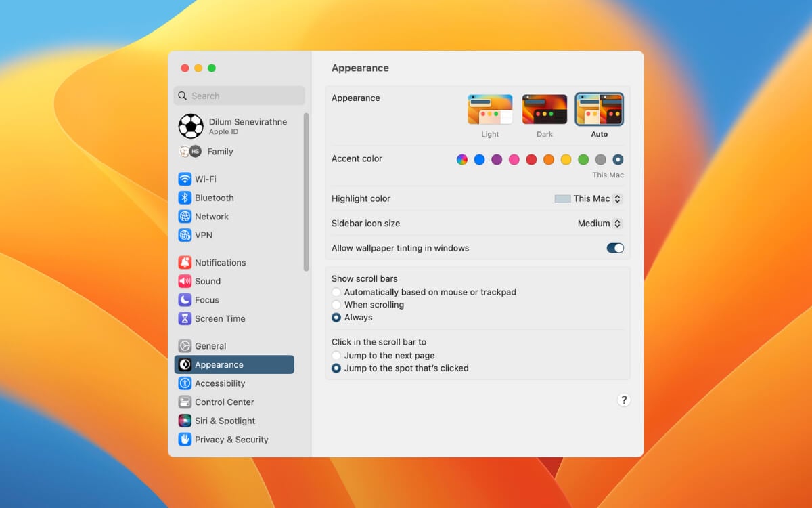Open the Sidebar icon size dropdown
812x508 pixels.
pyautogui.click(x=600, y=224)
